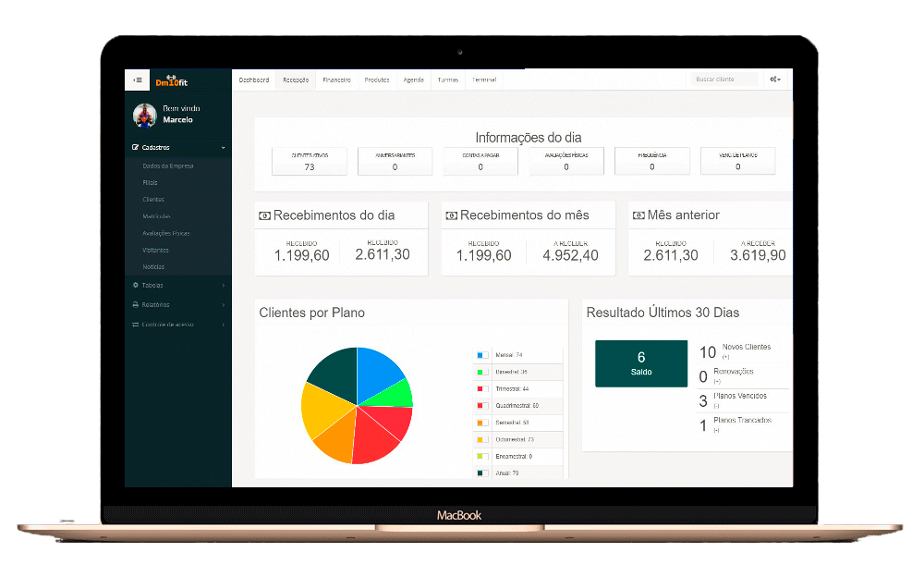Click the Novos Clientes result row
This screenshot has width=924, height=577.
744,352
